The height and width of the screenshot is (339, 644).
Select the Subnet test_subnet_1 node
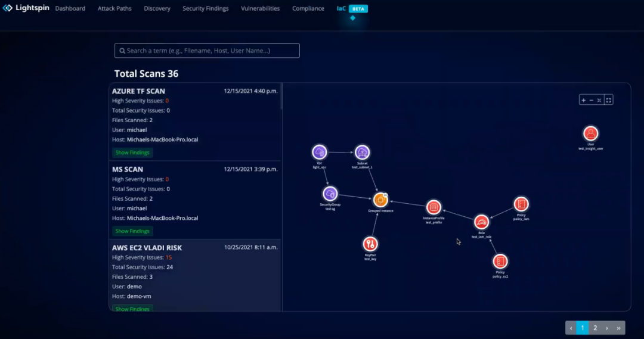pyautogui.click(x=362, y=153)
